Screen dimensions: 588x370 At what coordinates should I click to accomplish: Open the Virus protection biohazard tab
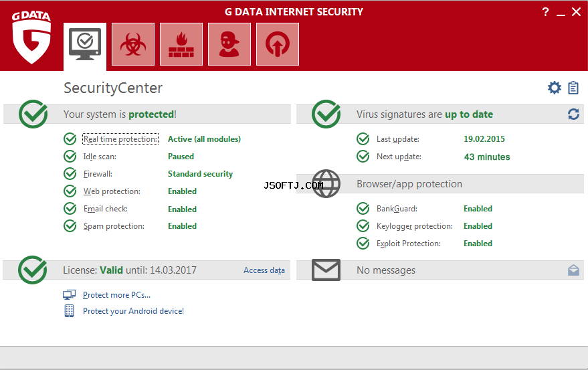pos(133,44)
